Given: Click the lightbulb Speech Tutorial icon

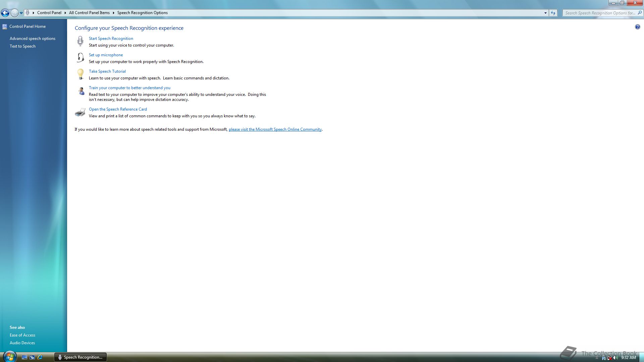Looking at the screenshot, I should pos(80,74).
